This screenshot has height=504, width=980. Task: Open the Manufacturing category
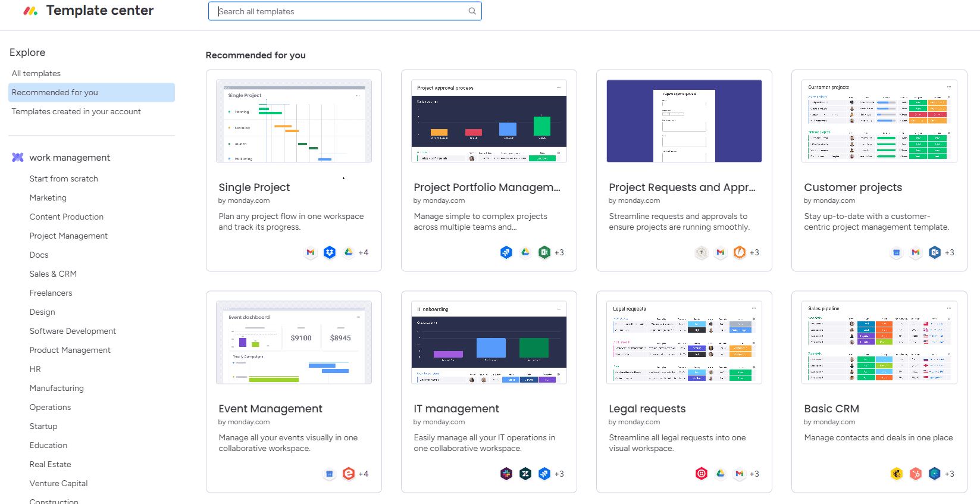[x=57, y=388]
